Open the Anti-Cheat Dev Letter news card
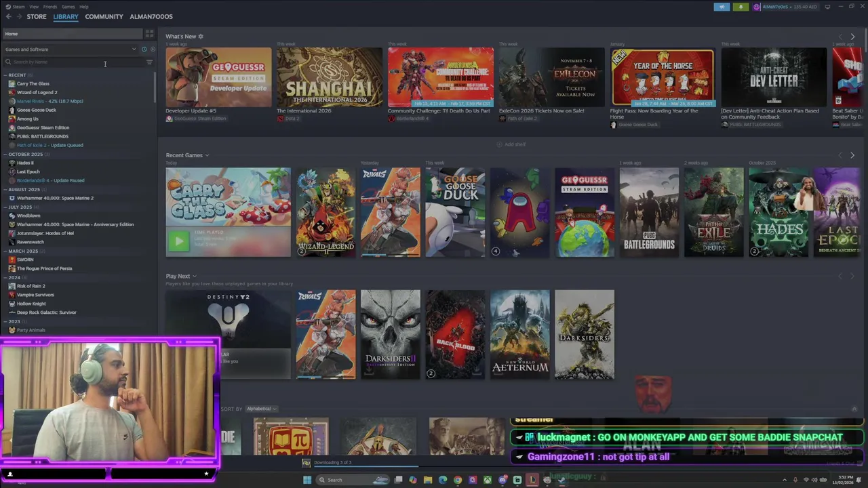The width and height of the screenshot is (868, 488). click(774, 77)
